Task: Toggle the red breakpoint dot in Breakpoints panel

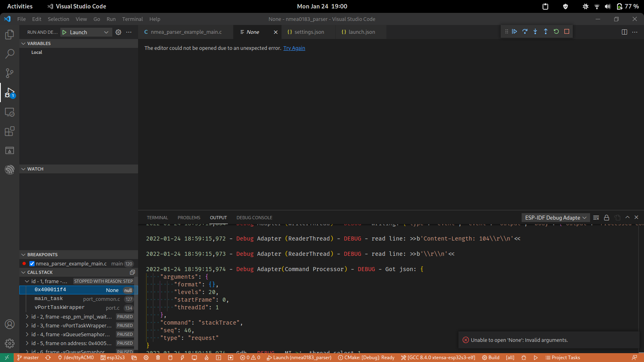Action: (24, 263)
